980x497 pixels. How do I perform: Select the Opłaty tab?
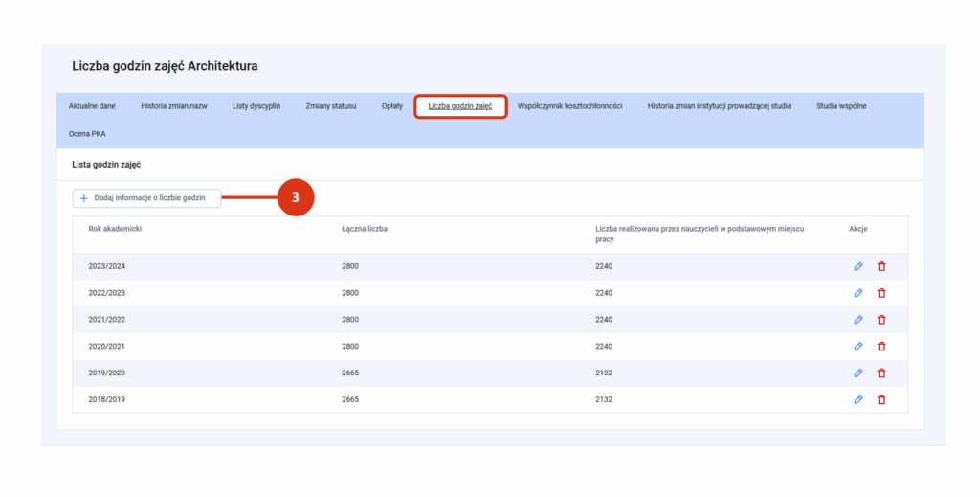392,106
